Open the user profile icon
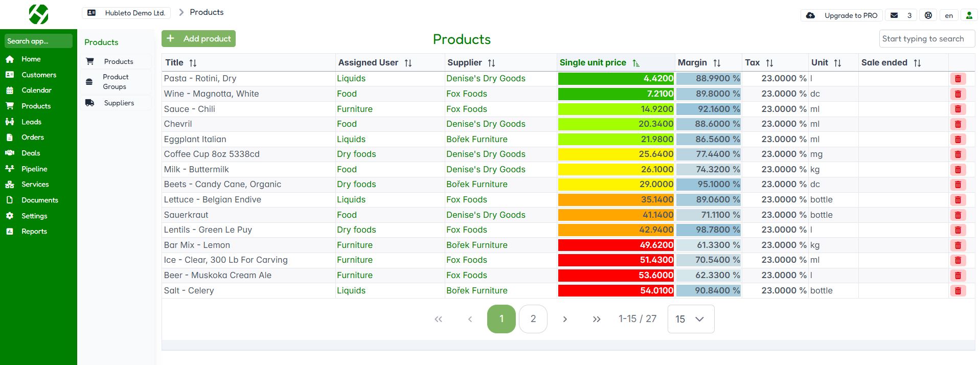980x365 pixels. tap(969, 15)
